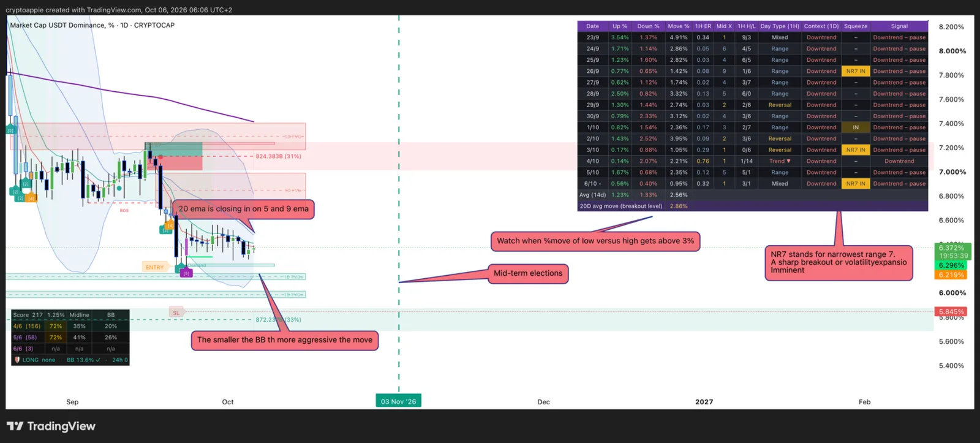The height and width of the screenshot is (443, 980).
Task: Click the chart title "Market Cap USDT Dominance"
Action: (x=92, y=25)
